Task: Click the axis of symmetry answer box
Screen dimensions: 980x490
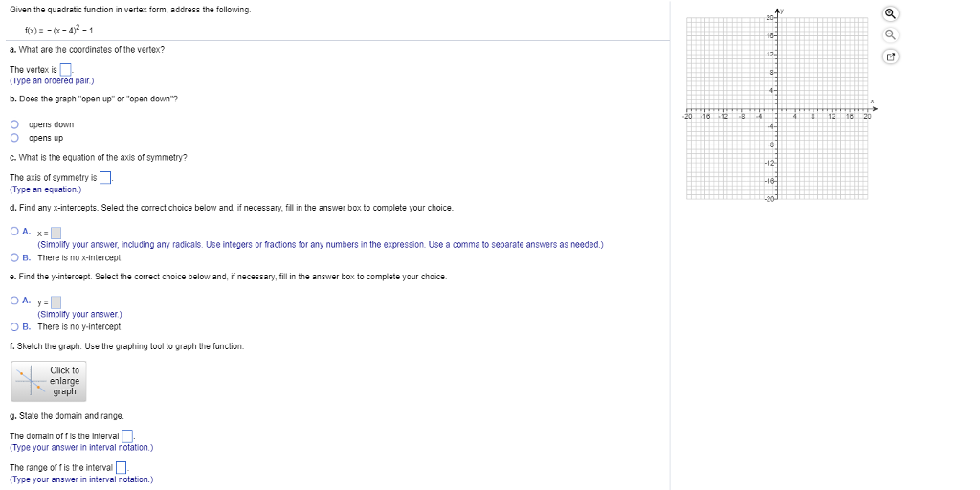Action: point(105,177)
